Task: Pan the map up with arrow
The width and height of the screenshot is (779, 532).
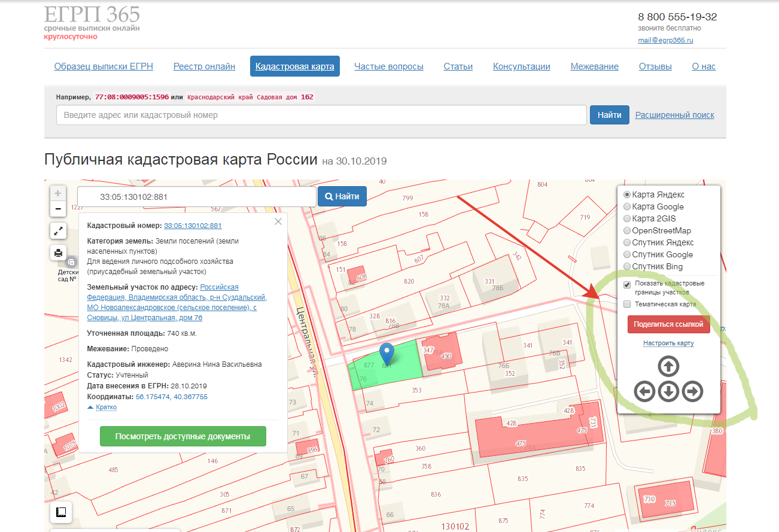Action: (668, 366)
